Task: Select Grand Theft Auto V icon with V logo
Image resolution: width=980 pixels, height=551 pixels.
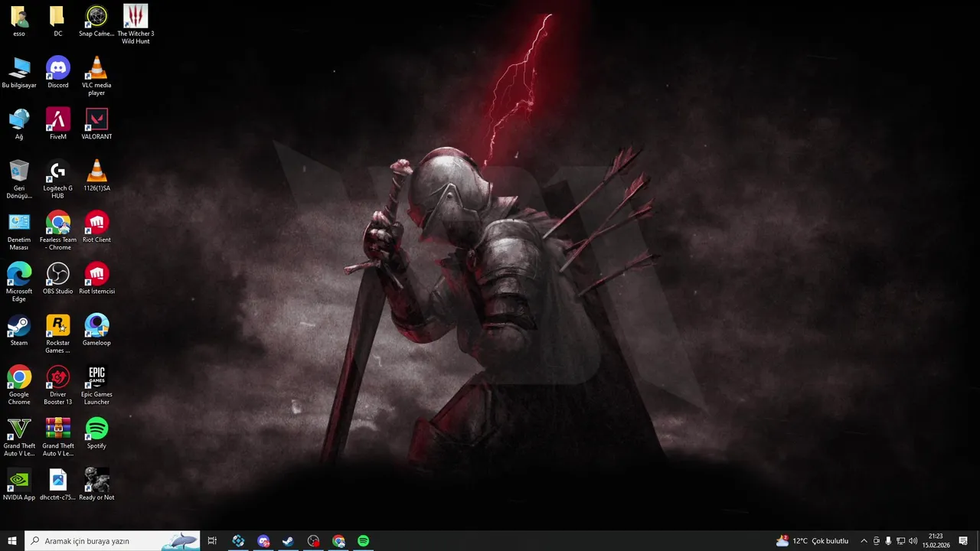Action: [19, 436]
